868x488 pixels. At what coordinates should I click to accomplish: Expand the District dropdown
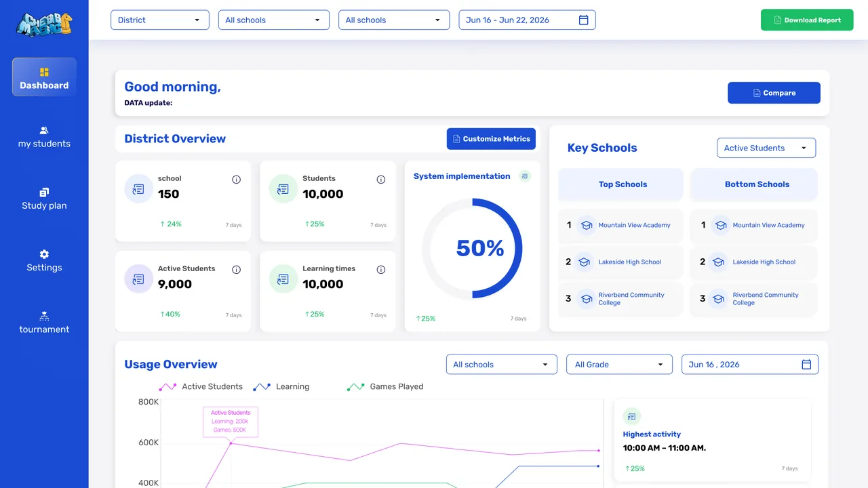point(160,20)
